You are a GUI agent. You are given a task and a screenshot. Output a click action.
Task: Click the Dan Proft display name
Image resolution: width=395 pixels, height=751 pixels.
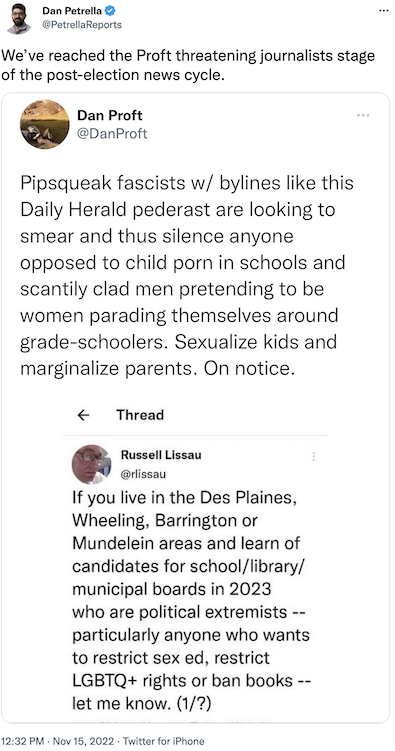click(110, 115)
